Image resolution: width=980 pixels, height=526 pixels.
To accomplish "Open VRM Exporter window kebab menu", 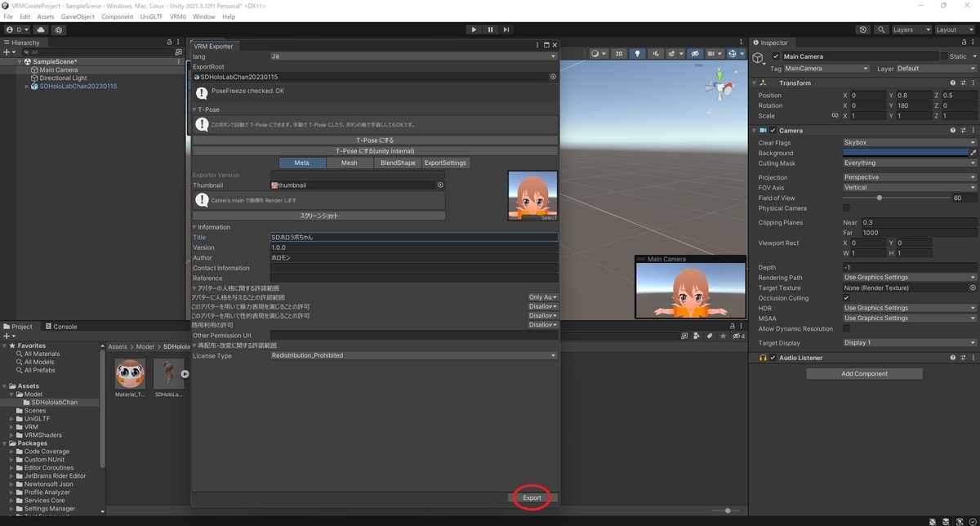I will [537, 46].
